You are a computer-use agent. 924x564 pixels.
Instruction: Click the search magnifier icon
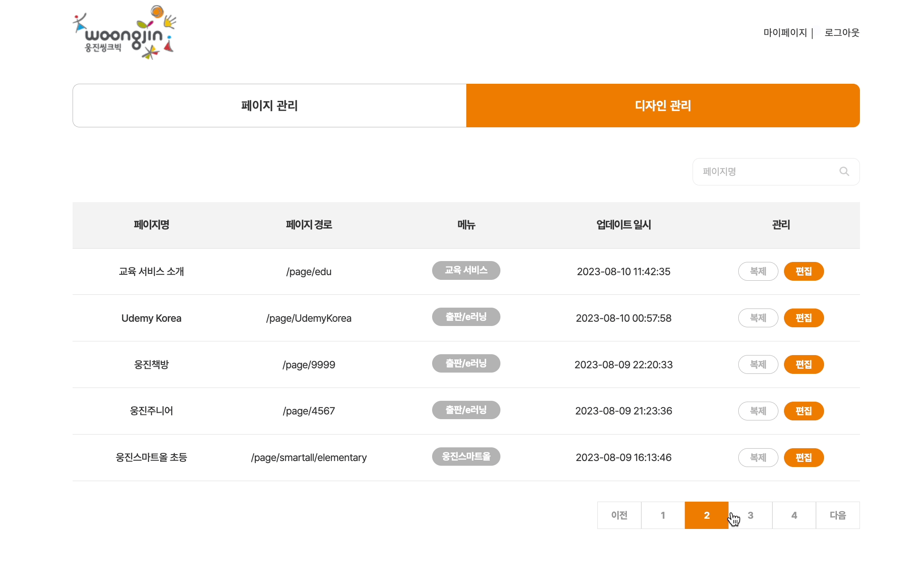pos(845,171)
